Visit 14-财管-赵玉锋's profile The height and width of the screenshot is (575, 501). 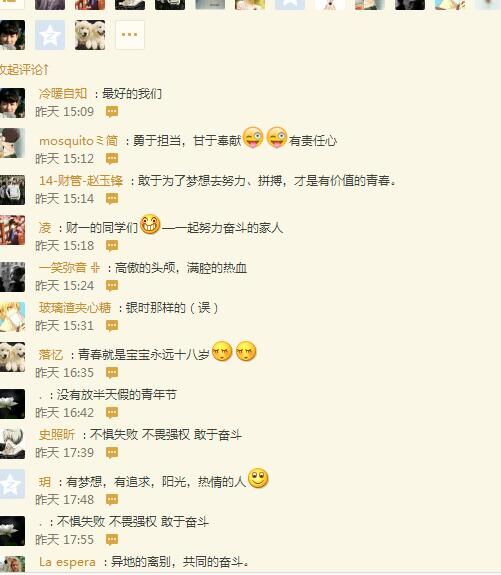point(81,181)
